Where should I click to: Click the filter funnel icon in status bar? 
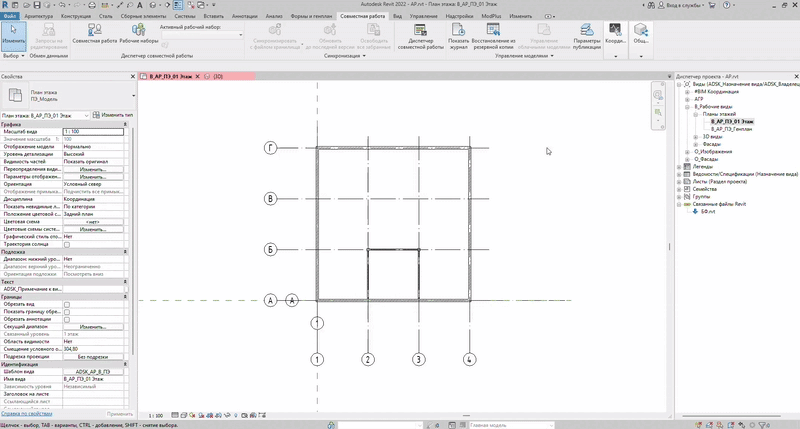point(762,425)
